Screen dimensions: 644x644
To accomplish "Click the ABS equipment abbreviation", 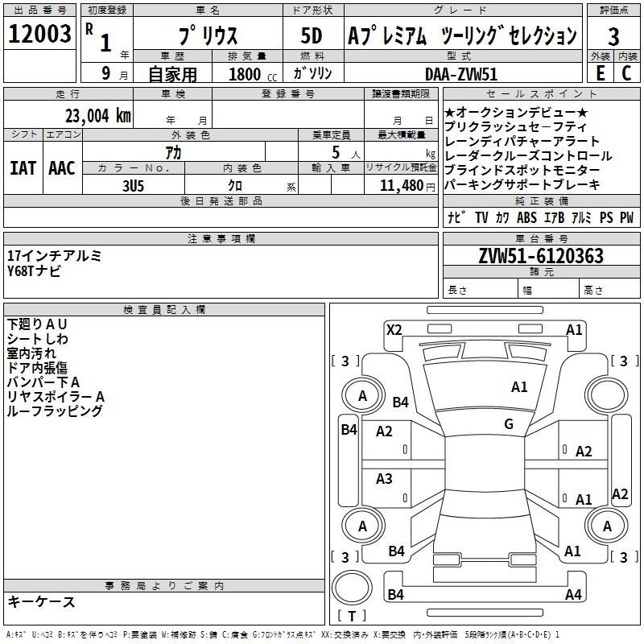I will point(526,217).
